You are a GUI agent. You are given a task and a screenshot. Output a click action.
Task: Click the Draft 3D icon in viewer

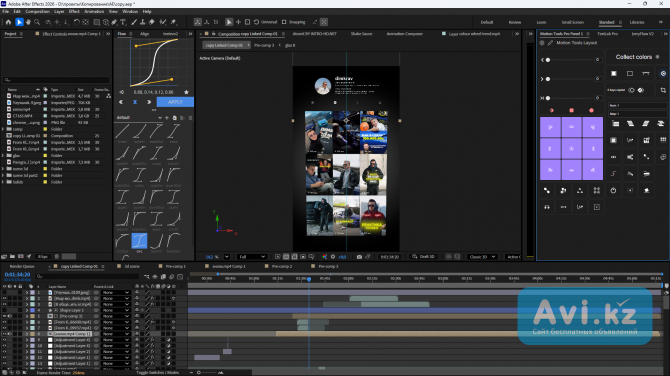click(x=414, y=257)
